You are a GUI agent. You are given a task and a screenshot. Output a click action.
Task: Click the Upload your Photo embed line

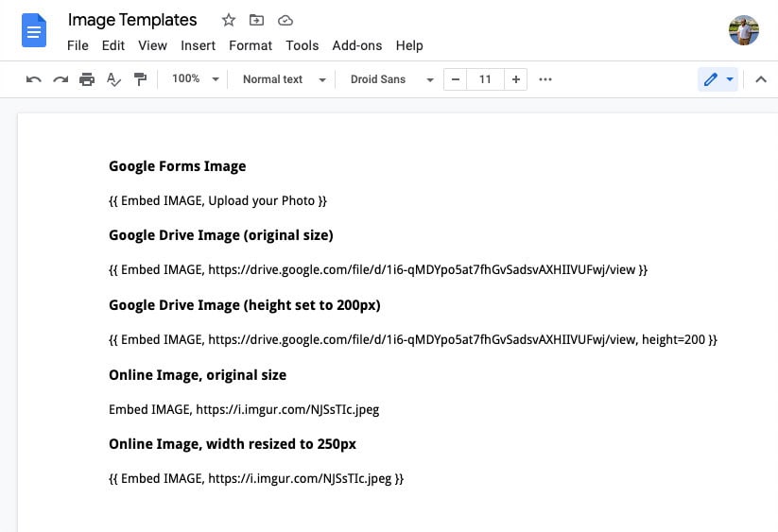point(217,201)
